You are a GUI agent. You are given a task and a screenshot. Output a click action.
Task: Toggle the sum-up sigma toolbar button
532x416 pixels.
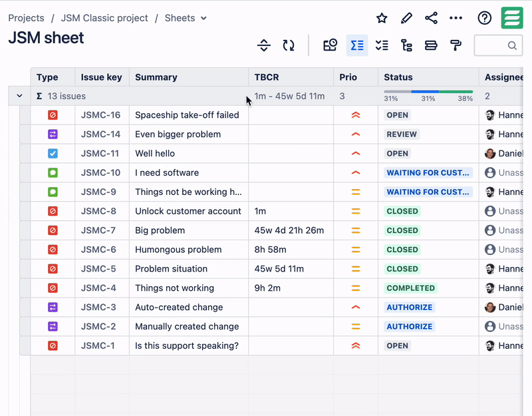357,45
